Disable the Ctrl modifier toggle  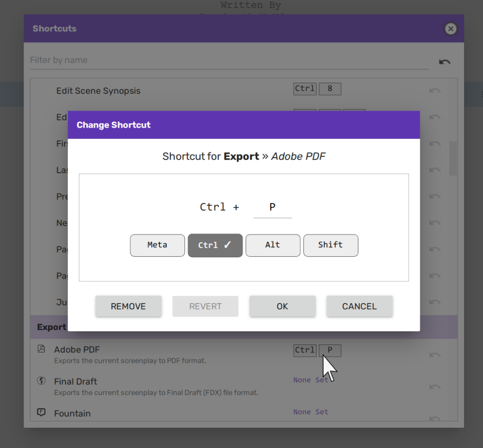[215, 245]
